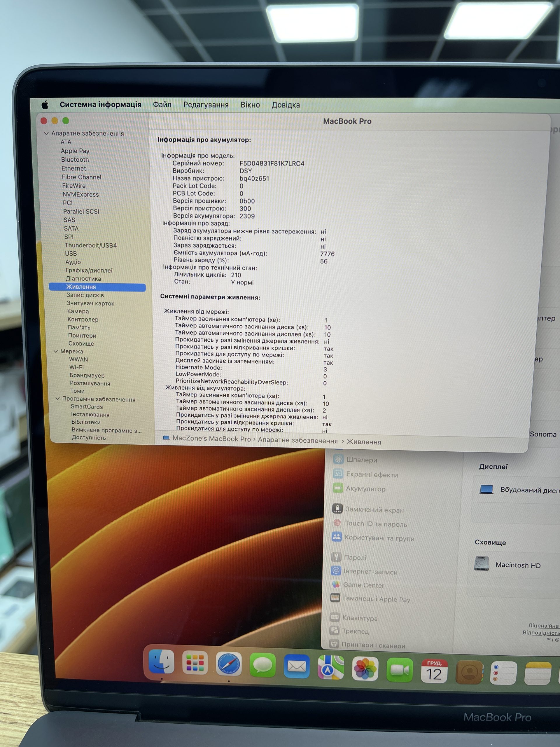Open the Редагування menu
The image size is (560, 747).
206,105
